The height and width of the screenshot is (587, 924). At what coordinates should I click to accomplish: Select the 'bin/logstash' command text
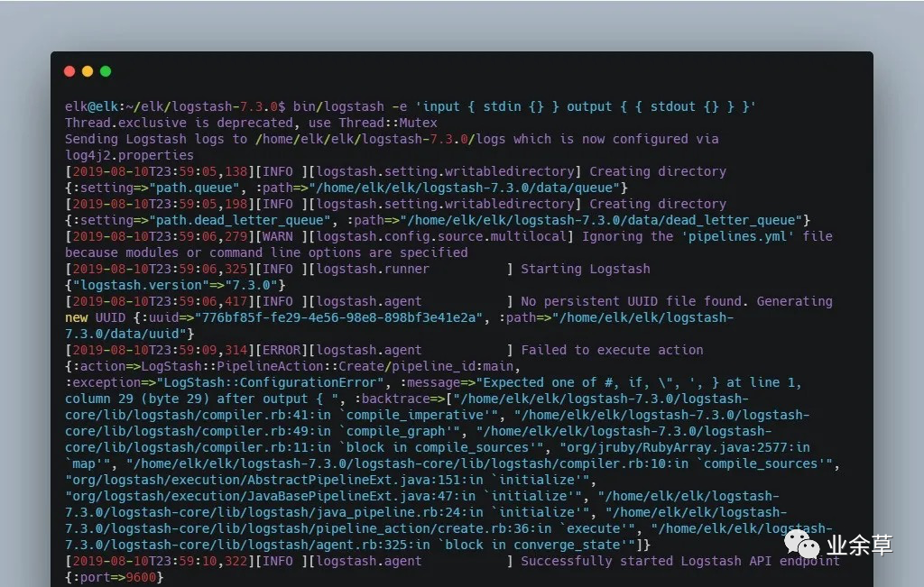339,106
